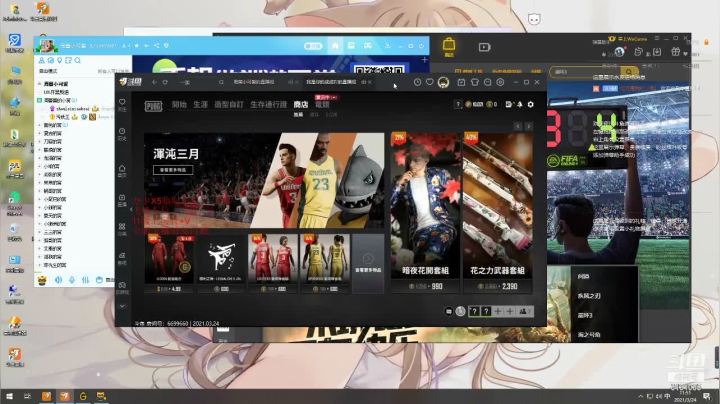Close the second Douyu stream tab

pyautogui.click(x=370, y=82)
